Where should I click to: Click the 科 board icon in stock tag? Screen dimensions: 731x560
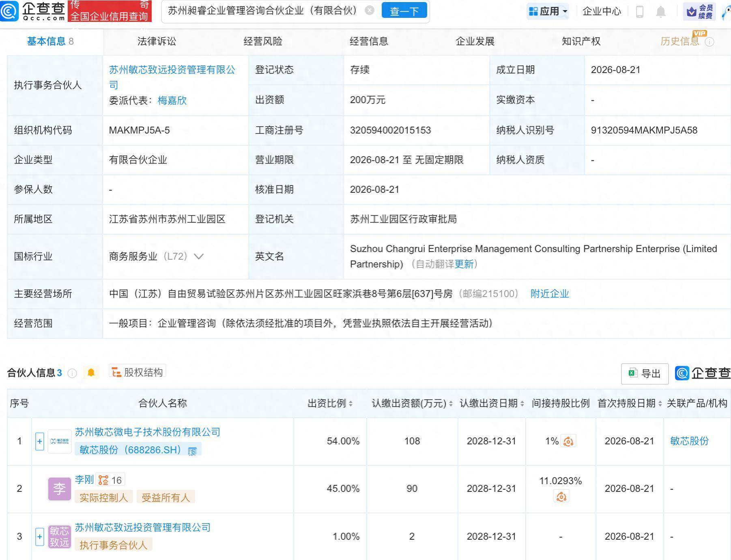(x=192, y=451)
